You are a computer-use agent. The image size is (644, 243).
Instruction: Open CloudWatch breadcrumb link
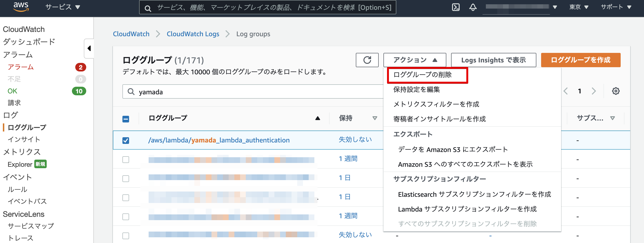click(x=131, y=34)
